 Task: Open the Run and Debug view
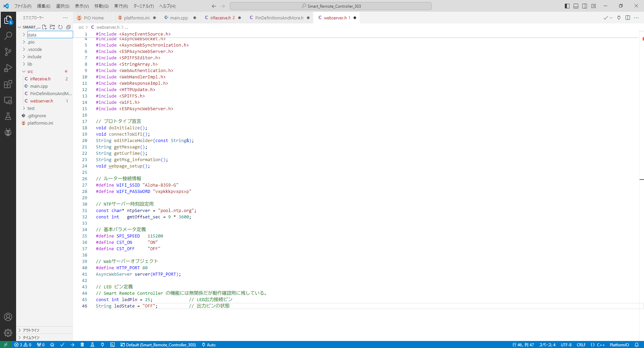[x=8, y=68]
